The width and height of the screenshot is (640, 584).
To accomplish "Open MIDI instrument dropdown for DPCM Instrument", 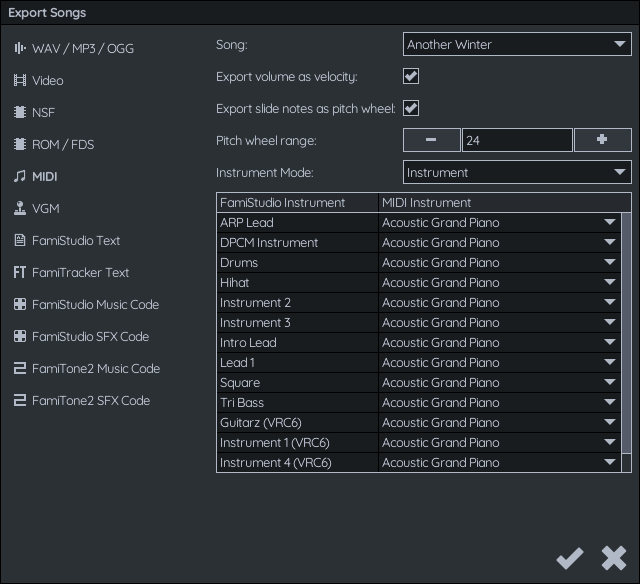I will 499,242.
